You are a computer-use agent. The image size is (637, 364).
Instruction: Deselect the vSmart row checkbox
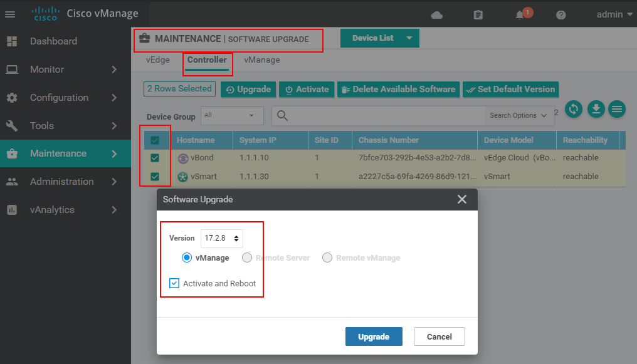pos(155,176)
